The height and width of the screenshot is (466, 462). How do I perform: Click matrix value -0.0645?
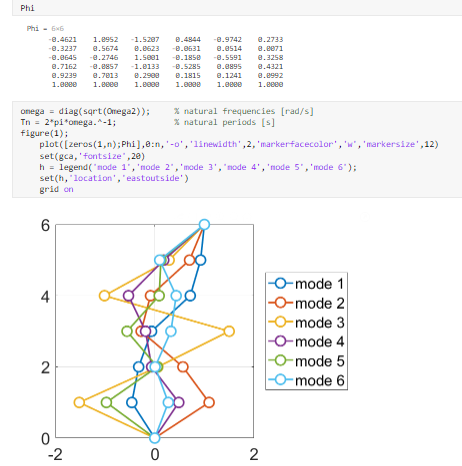click(x=62, y=57)
